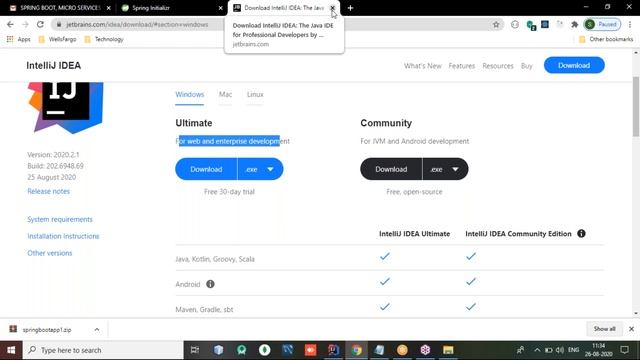The height and width of the screenshot is (360, 640).
Task: Open Release notes link
Action: click(x=49, y=191)
